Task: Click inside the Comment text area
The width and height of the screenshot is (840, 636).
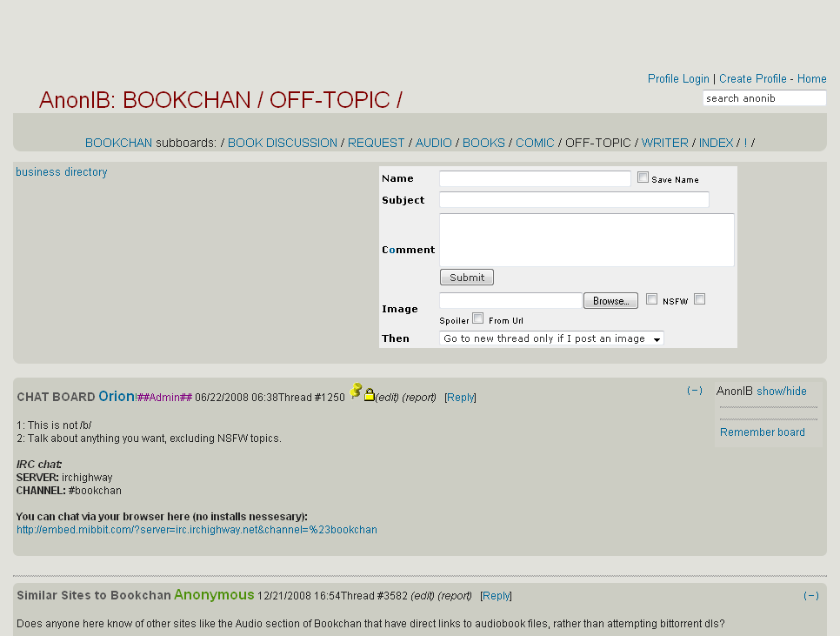Action: [587, 240]
